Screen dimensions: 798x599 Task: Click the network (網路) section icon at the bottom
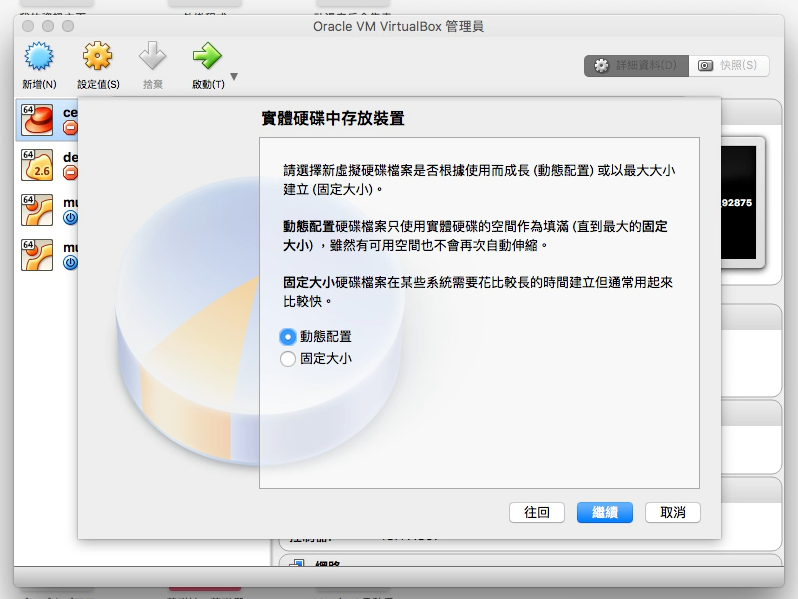click(x=297, y=563)
